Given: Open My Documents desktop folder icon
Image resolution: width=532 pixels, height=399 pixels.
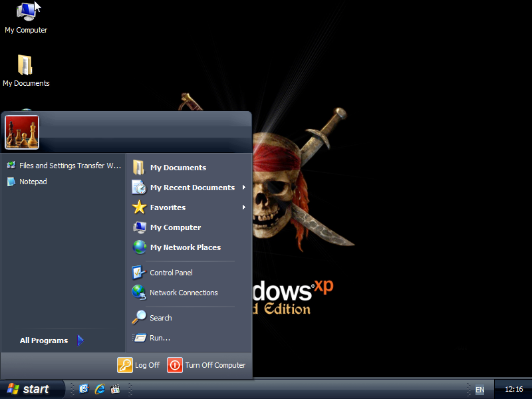Looking at the screenshot, I should [26, 71].
